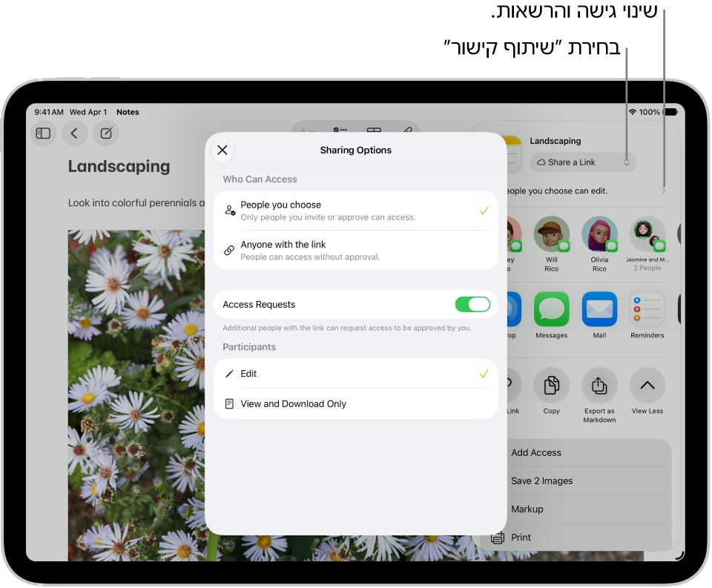Select the Jasmine and M... group avatar
The image size is (712, 588).
coord(647,234)
